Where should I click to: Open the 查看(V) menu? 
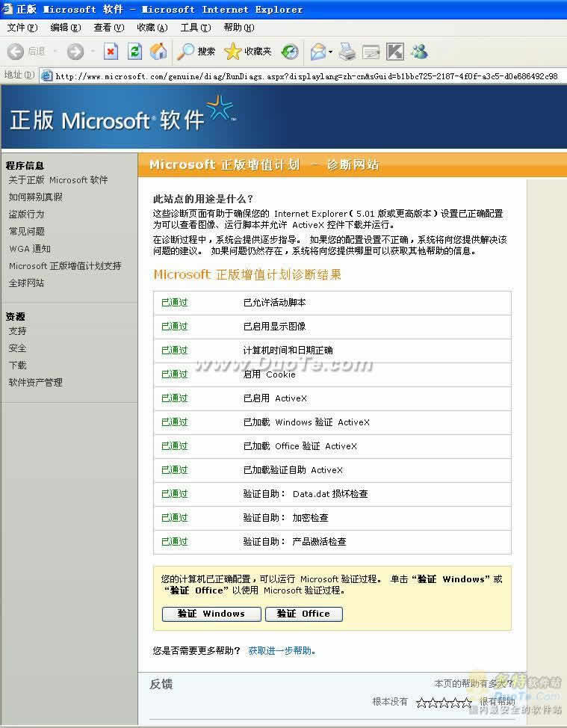(x=109, y=28)
